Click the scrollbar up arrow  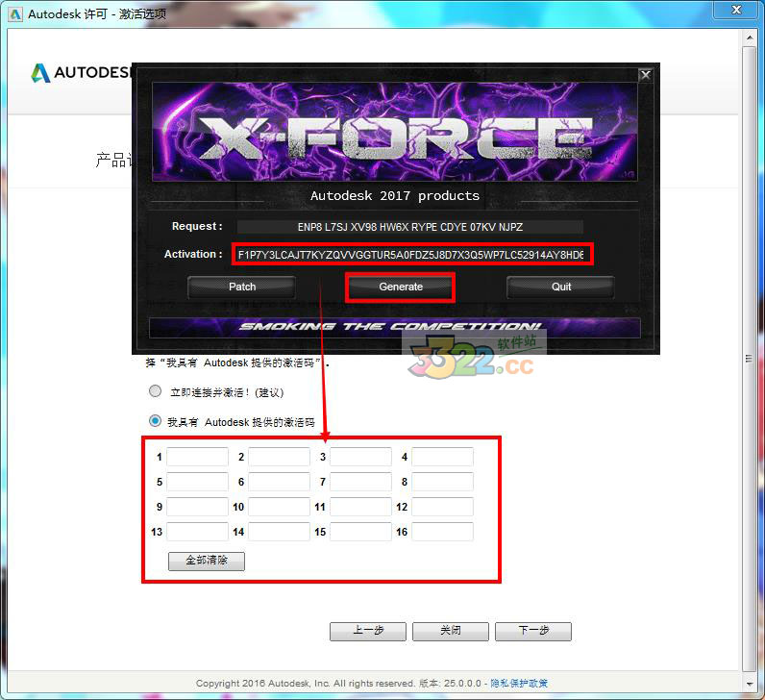point(750,37)
